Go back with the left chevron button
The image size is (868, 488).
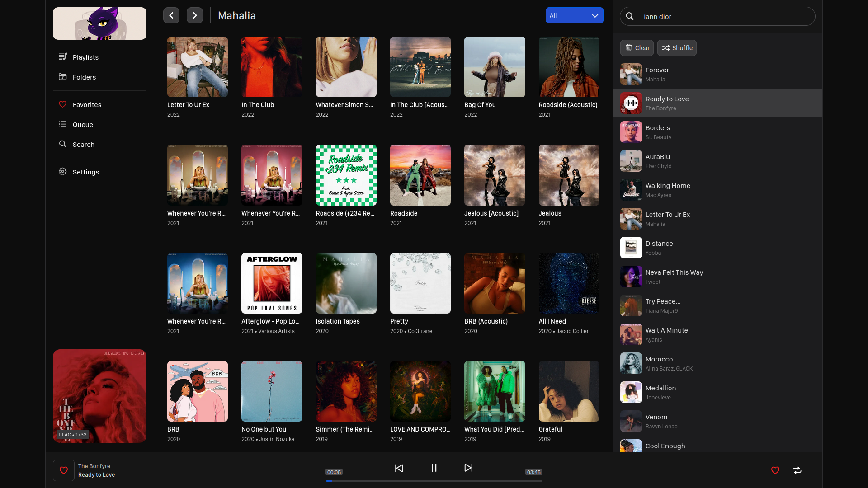coord(171,15)
